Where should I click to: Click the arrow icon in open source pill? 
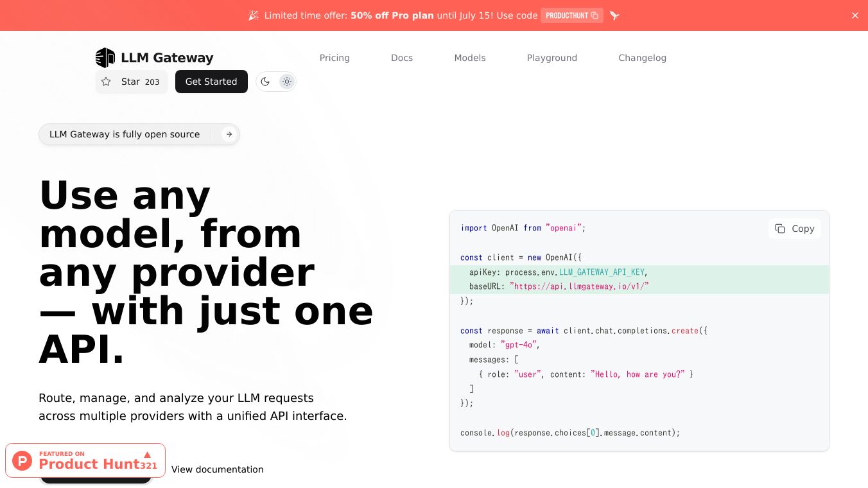coord(229,134)
